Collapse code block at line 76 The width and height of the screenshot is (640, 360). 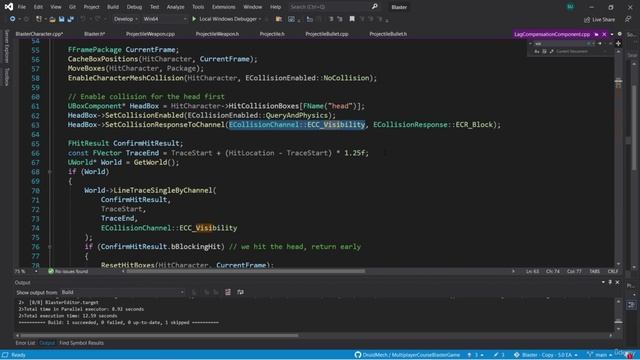(x=50, y=247)
